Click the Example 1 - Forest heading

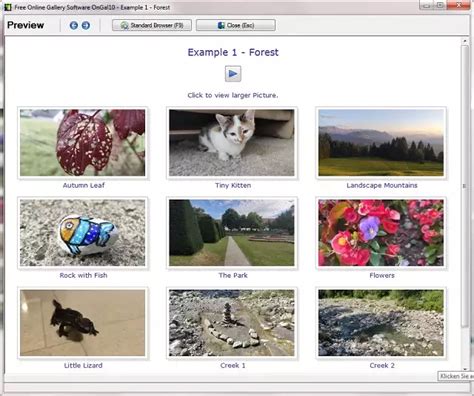click(x=233, y=52)
